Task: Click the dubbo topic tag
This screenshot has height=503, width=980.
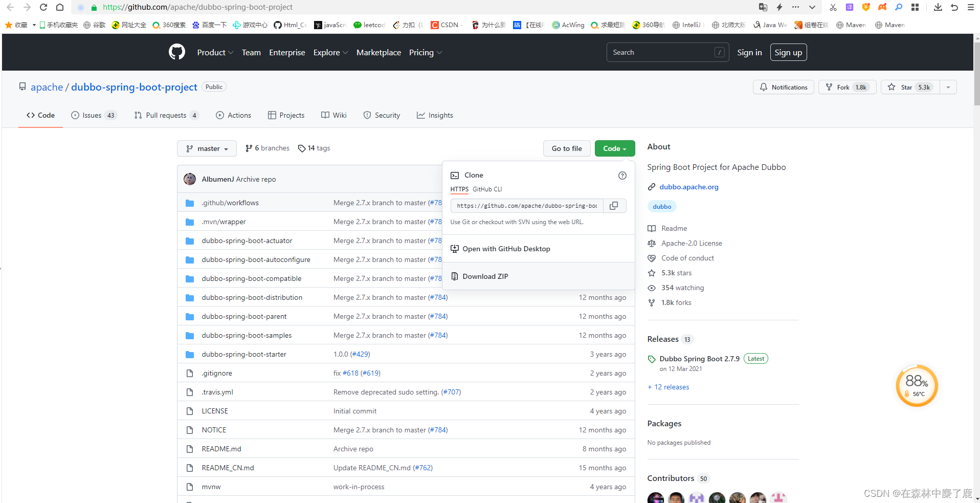Action: click(662, 207)
